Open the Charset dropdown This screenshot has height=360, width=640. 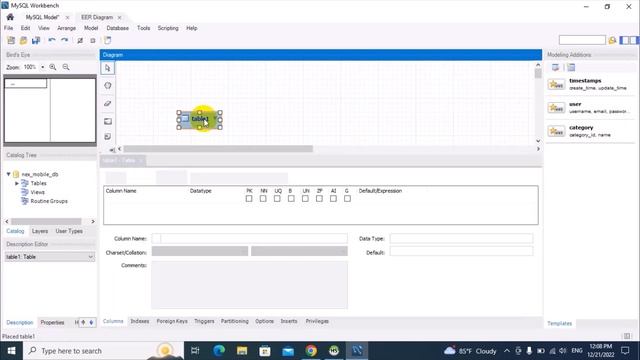tap(200, 251)
